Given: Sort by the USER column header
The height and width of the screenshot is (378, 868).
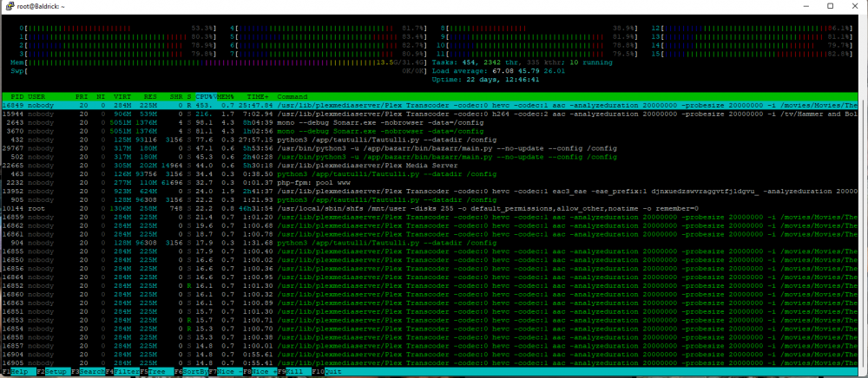Looking at the screenshot, I should (36, 97).
